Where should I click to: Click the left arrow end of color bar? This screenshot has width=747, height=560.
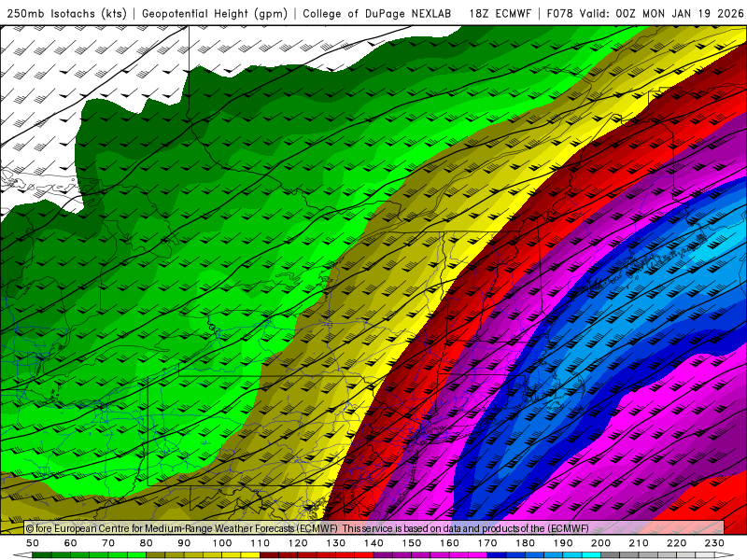(22, 555)
